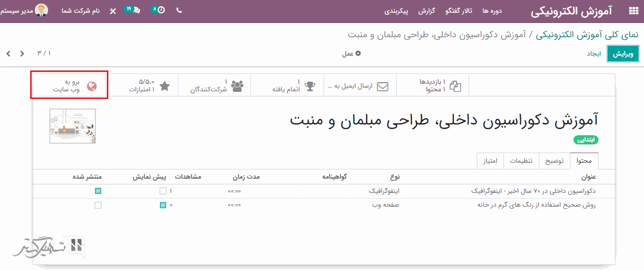The width and height of the screenshot is (644, 271).
Task: Click the phone call icon in top bar
Action: tap(179, 10)
